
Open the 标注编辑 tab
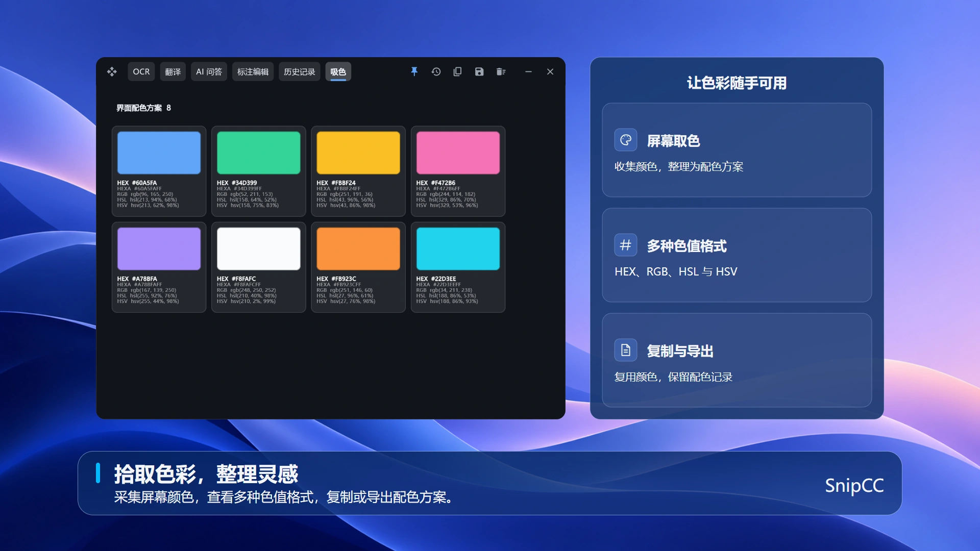253,72
